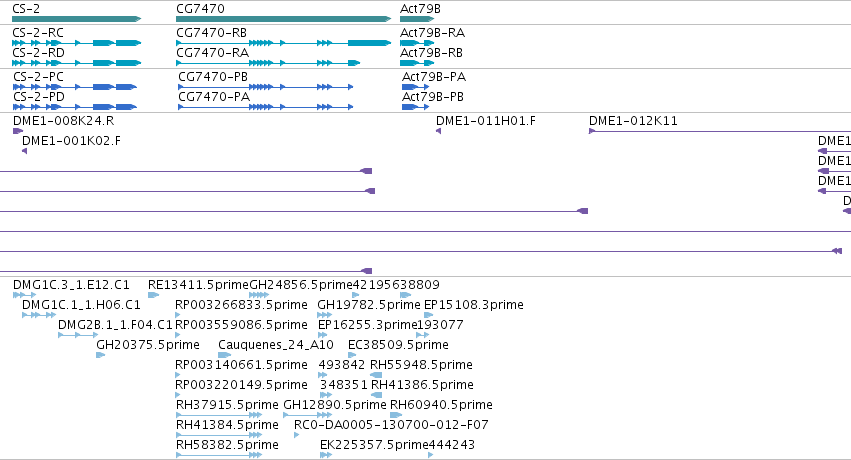The width and height of the screenshot is (851, 460).
Task: Select the DME1-001K02.F arrow marker
Action: [x=24, y=151]
